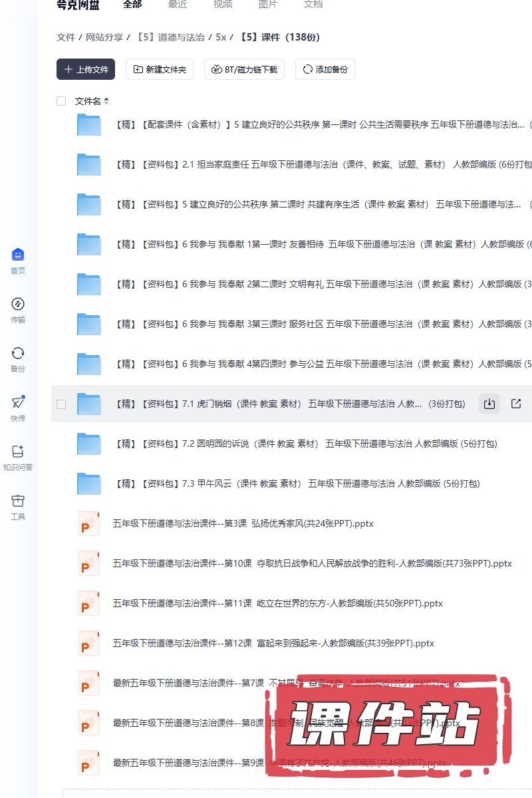Image resolution: width=532 pixels, height=798 pixels.
Task: Switch to the 图片 tab
Action: tap(268, 4)
